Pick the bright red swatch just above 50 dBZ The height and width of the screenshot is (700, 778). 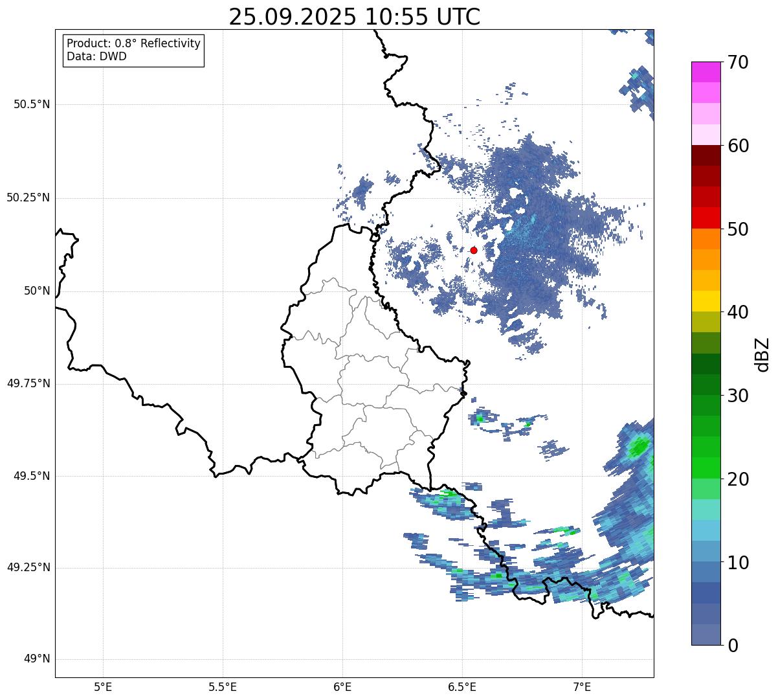pos(706,218)
